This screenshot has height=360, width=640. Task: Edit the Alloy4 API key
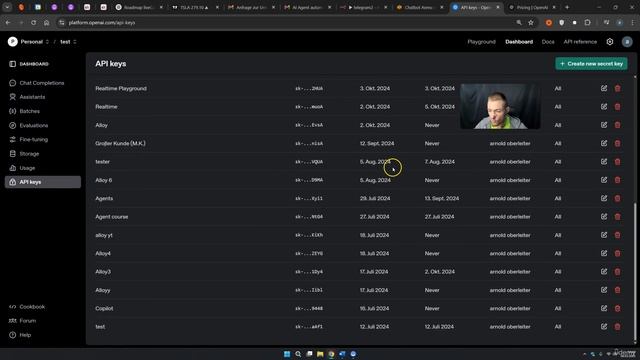[604, 253]
